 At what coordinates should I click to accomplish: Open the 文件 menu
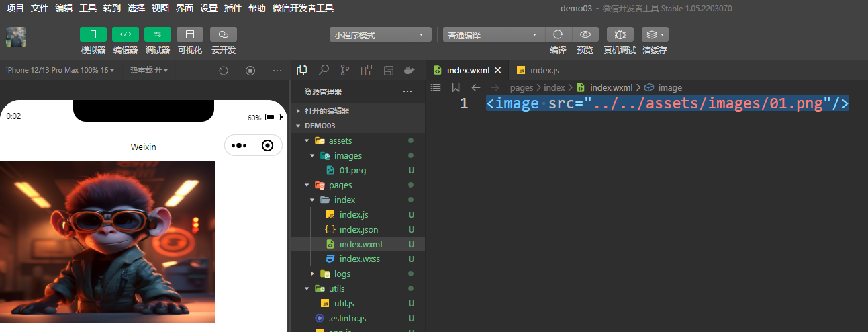40,8
